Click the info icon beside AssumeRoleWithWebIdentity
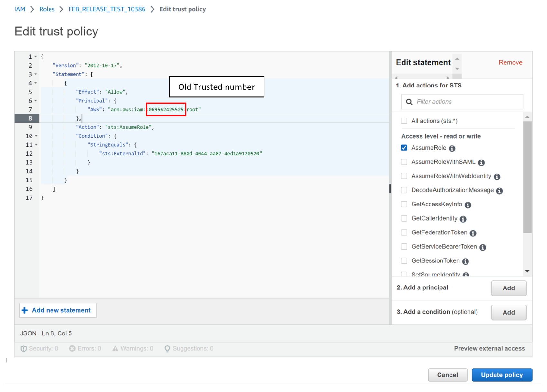547x392 pixels. click(x=497, y=177)
